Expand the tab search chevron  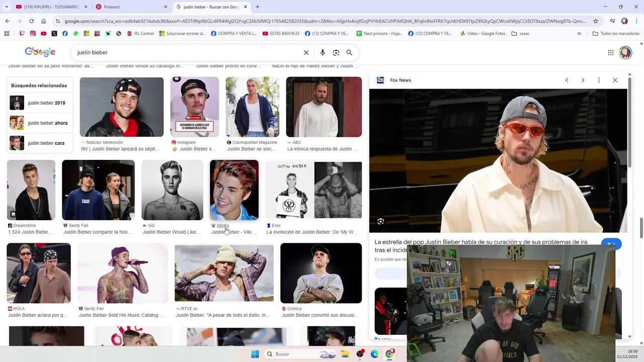(x=7, y=7)
